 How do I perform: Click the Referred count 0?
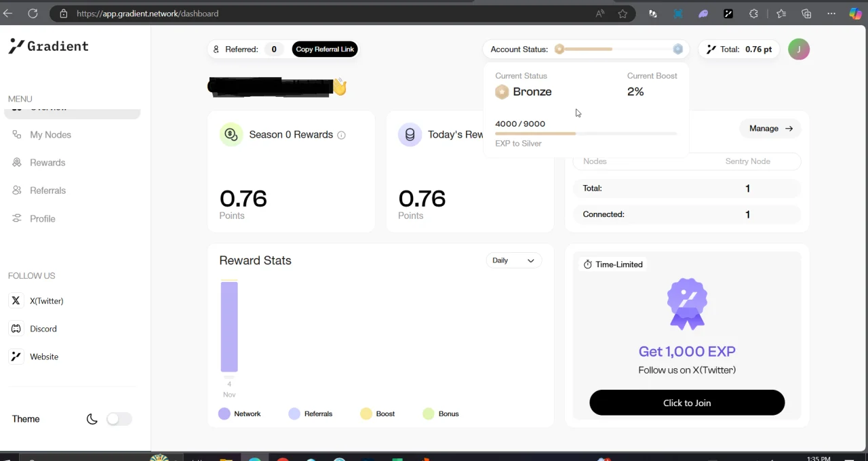coord(274,49)
